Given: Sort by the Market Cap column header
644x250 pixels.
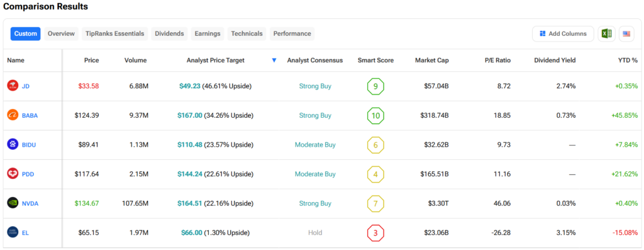Looking at the screenshot, I should (x=431, y=60).
